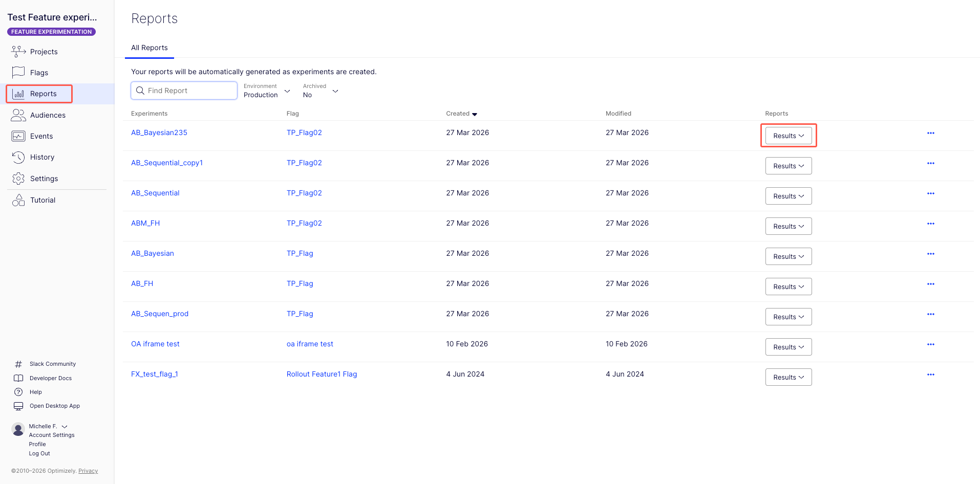Screen dimensions: 980x484
Task: Click the History clock icon
Action: coord(18,157)
